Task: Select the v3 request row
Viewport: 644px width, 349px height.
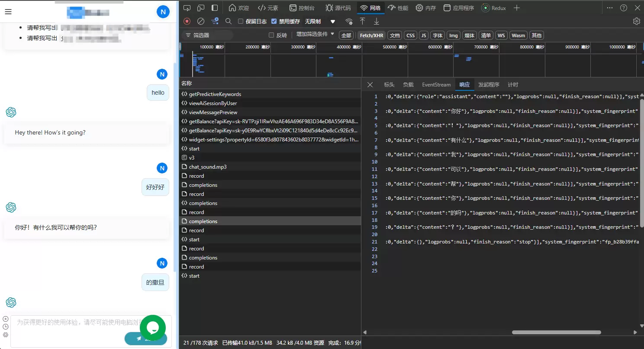Action: coord(270,158)
